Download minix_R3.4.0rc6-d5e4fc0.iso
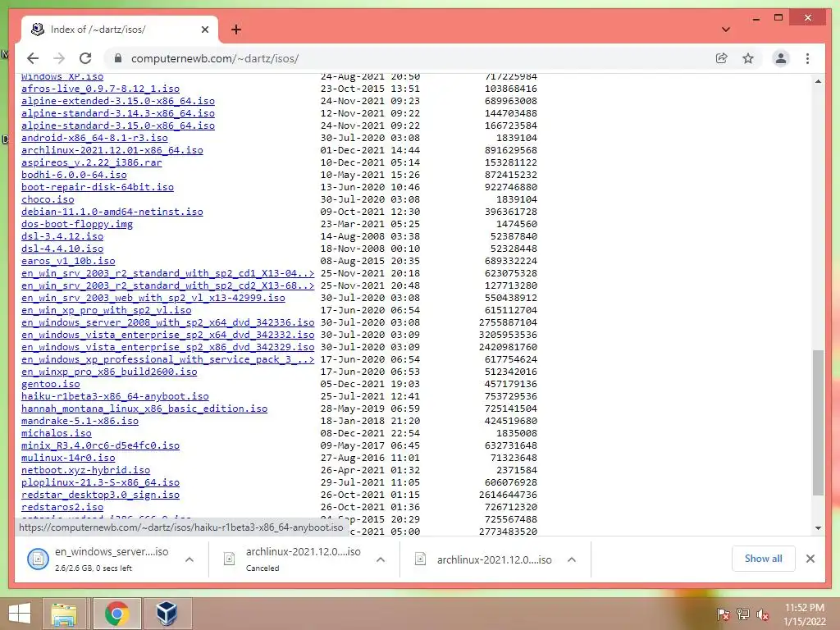The image size is (840, 630). pyautogui.click(x=100, y=446)
